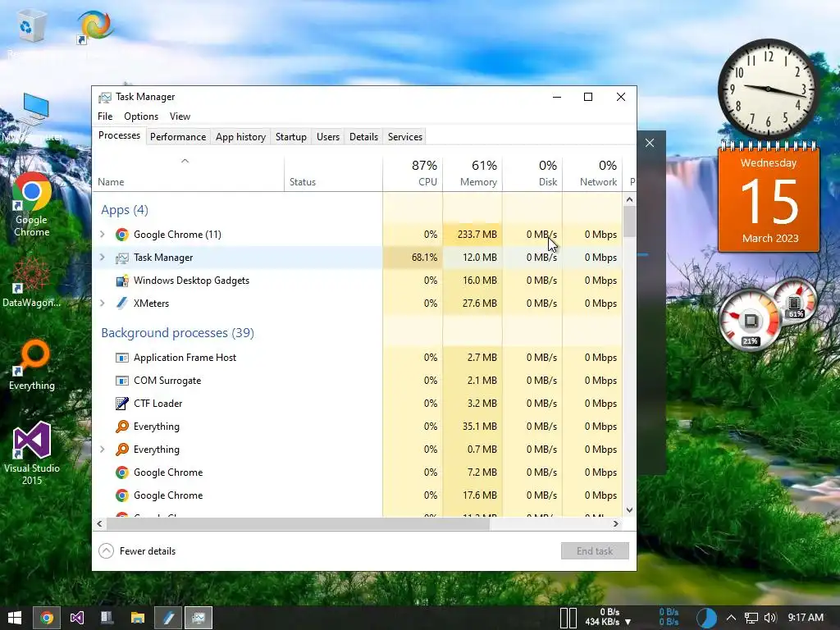The height and width of the screenshot is (630, 840).
Task: Click the Windows Desktop Gadgets icon
Action: pos(122,281)
